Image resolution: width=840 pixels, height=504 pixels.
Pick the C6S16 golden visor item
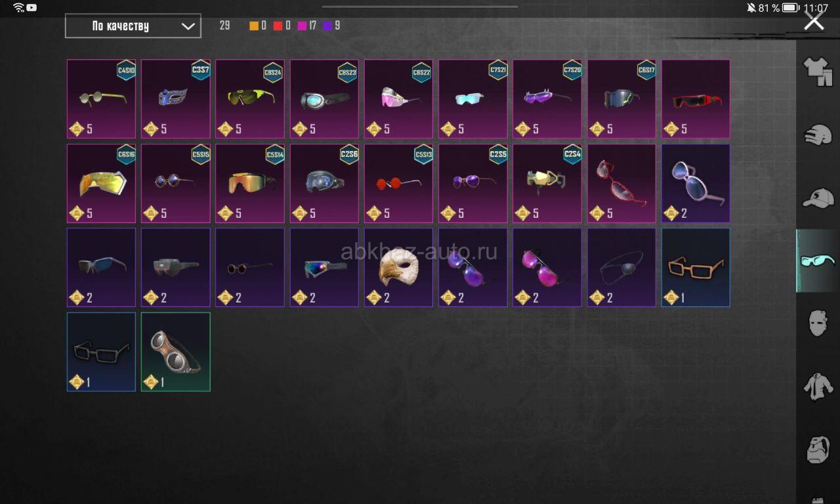101,183
